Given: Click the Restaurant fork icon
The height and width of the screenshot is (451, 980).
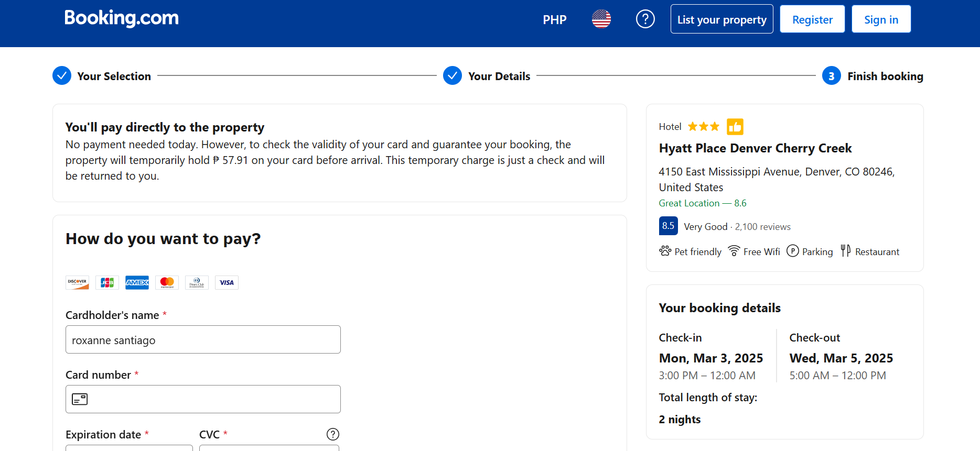Looking at the screenshot, I should (x=845, y=251).
